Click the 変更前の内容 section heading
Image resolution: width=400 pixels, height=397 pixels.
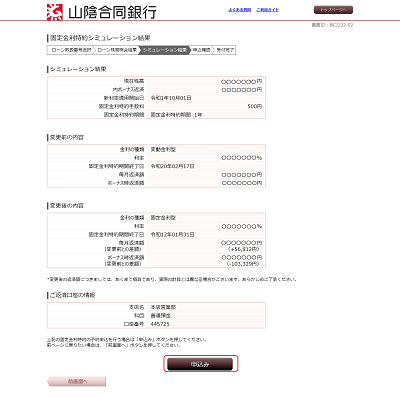point(67,137)
